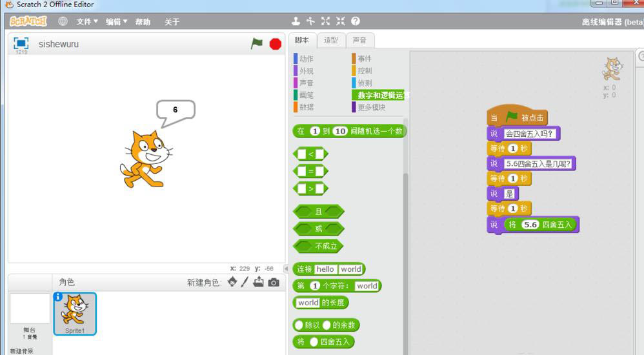Click the palette 四舍五入 round block
644x355 pixels.
click(324, 342)
